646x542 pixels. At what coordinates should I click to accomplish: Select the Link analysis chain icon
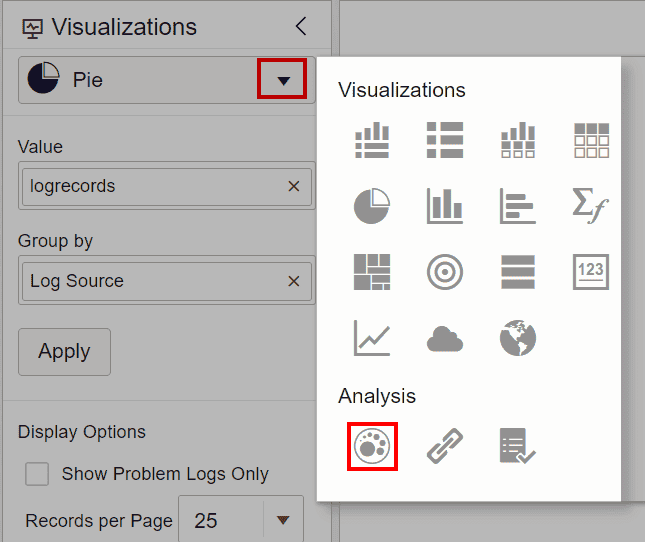445,446
